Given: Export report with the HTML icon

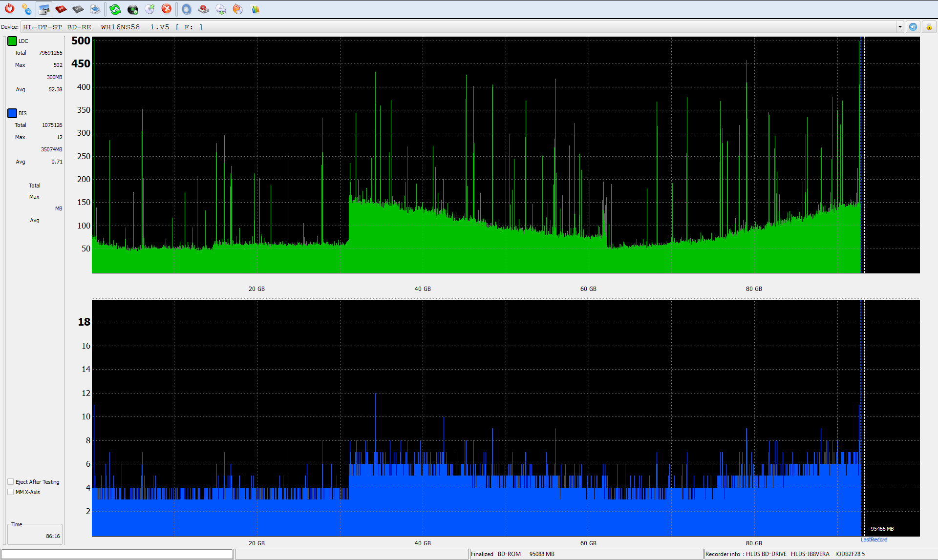Looking at the screenshot, I should (x=78, y=9).
